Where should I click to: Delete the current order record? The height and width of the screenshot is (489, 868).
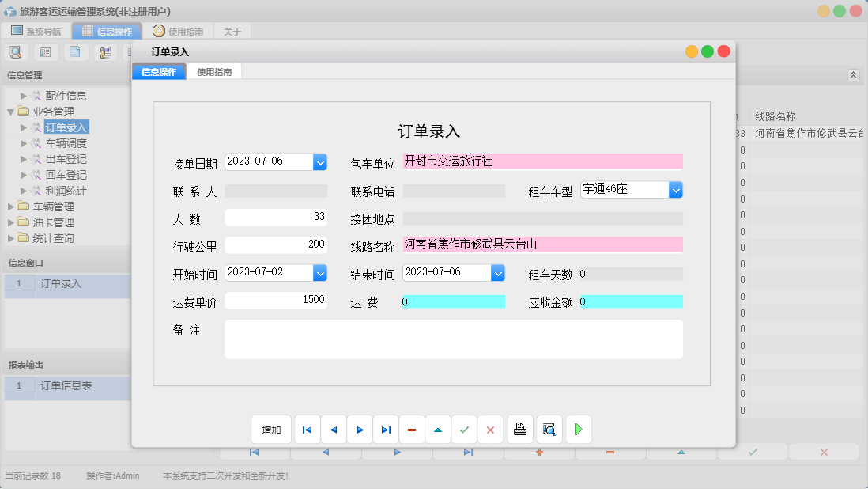click(x=412, y=429)
